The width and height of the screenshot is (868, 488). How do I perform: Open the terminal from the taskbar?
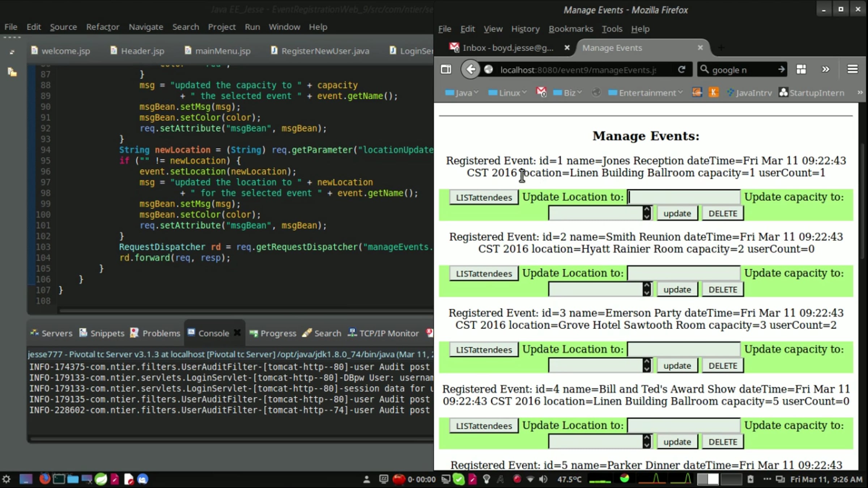tap(59, 479)
